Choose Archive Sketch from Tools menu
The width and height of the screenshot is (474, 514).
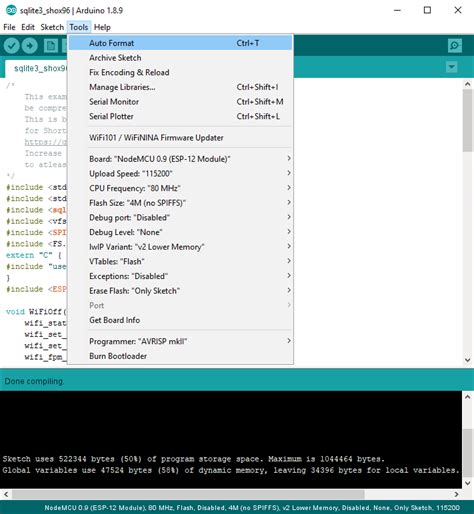tap(180, 58)
